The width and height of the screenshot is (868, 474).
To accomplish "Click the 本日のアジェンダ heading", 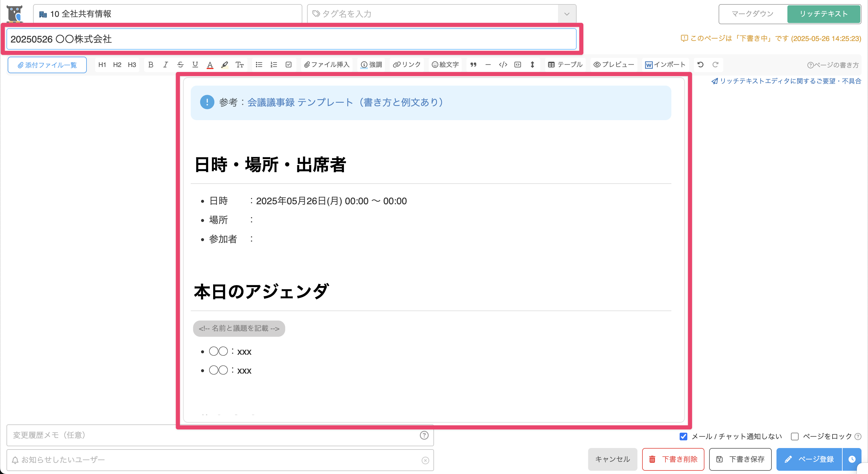I will [x=261, y=292].
